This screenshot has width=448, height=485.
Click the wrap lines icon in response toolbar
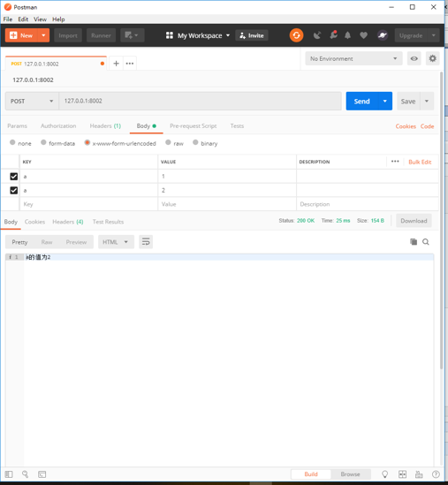click(146, 242)
